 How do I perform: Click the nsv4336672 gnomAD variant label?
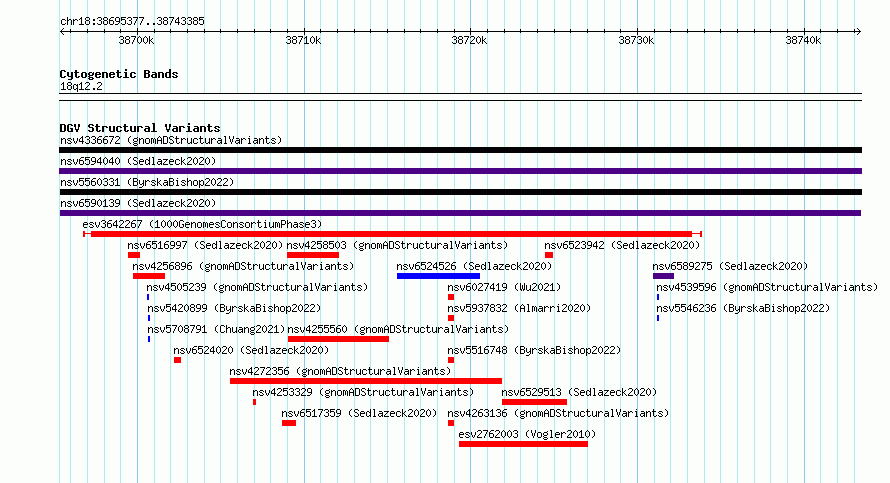pos(171,140)
